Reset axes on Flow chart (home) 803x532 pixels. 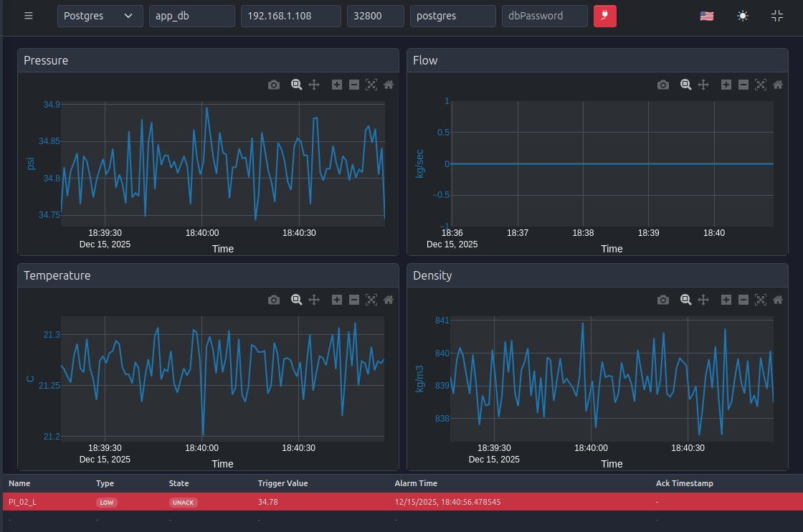(x=778, y=85)
